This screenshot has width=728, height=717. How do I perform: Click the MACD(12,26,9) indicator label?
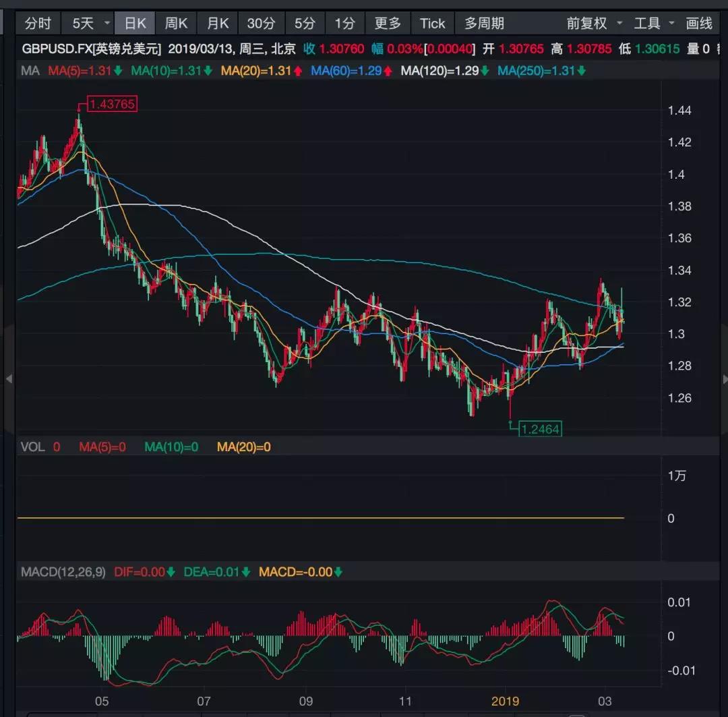(x=63, y=572)
